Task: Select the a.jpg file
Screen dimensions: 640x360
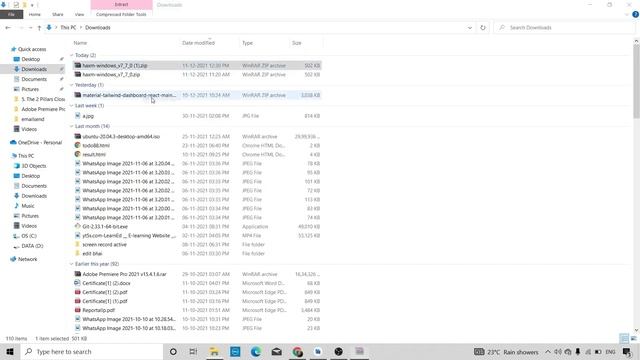Action: coord(197,116)
